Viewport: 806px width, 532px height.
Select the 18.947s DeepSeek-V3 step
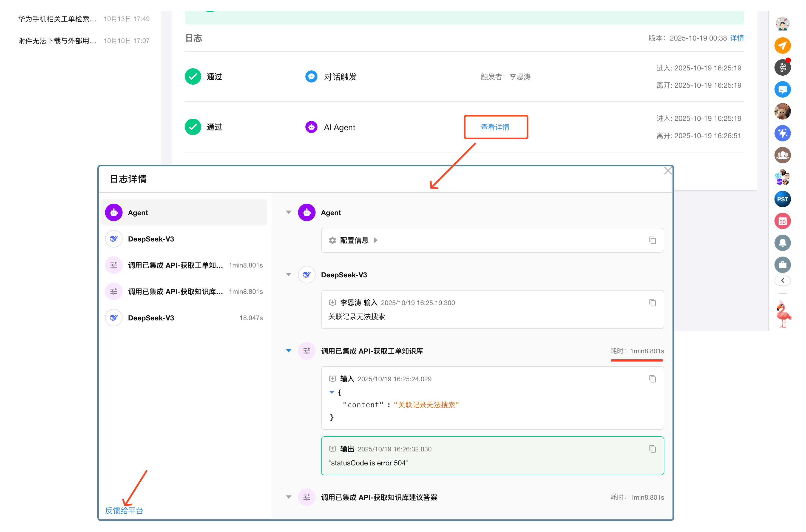[x=184, y=318]
